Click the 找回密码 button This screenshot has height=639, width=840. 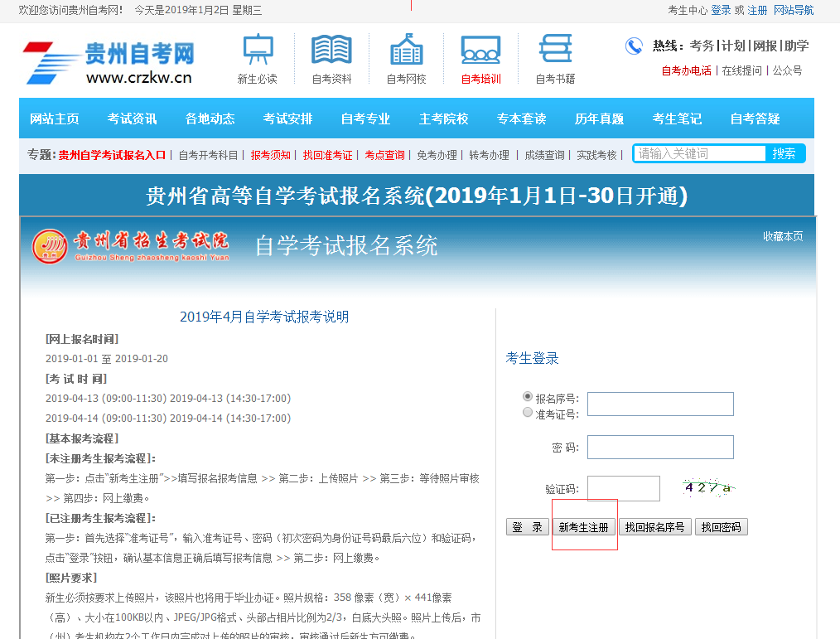[x=721, y=527]
